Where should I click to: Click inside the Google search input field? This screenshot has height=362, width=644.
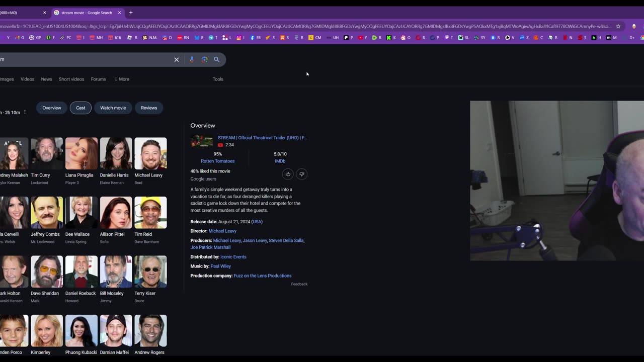coord(86,59)
